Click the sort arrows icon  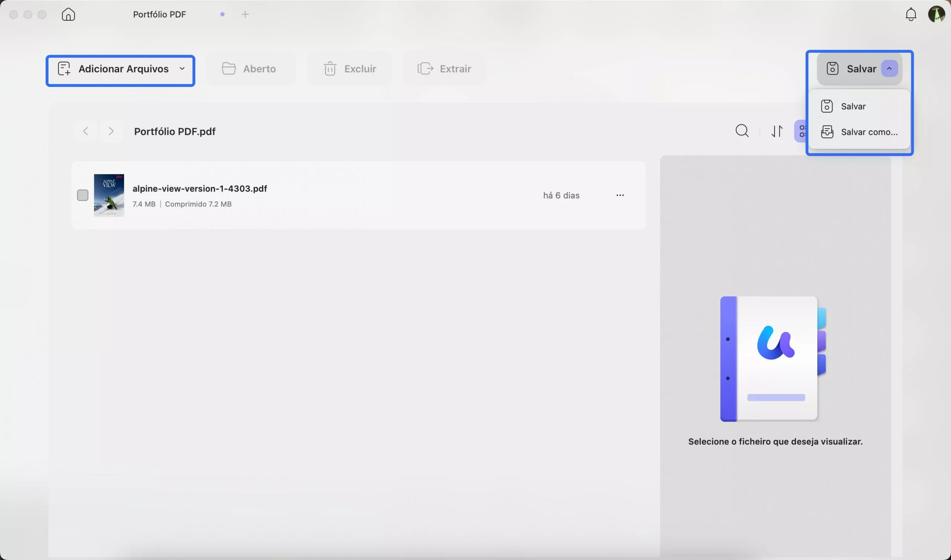(777, 131)
